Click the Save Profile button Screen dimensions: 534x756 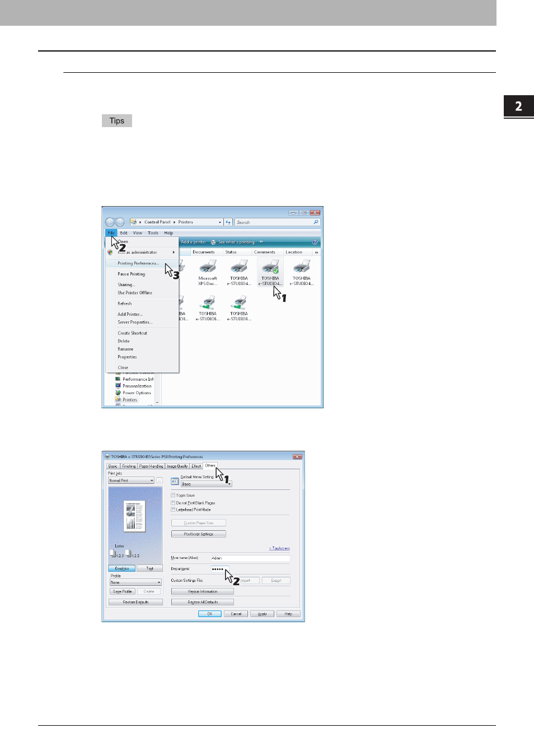pyautogui.click(x=123, y=591)
